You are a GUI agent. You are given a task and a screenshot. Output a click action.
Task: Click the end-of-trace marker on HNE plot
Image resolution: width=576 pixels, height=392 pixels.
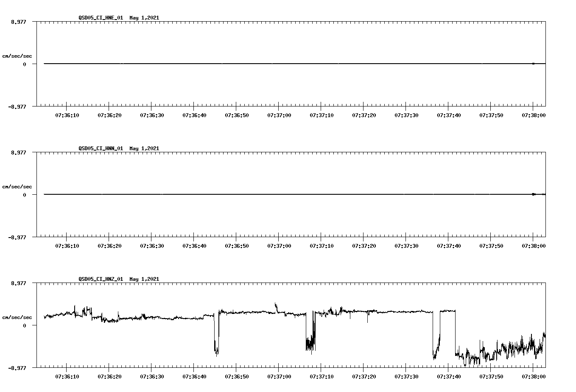[533, 64]
